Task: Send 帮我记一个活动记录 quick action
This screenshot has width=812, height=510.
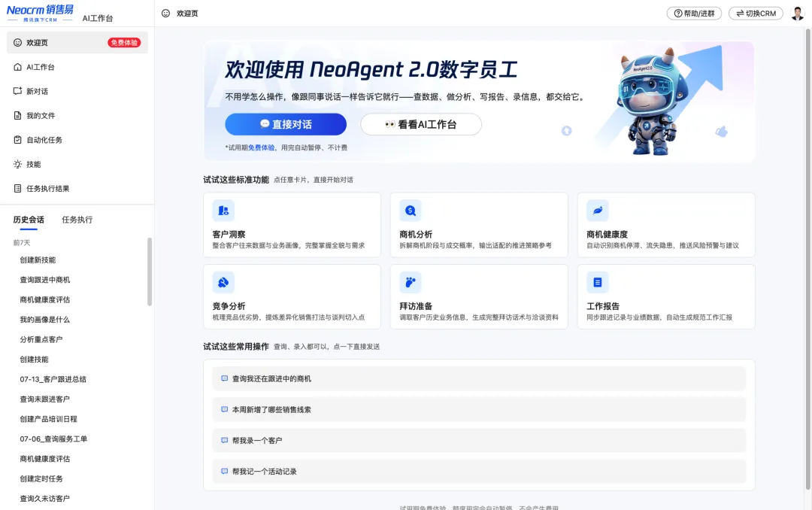Action: [479, 471]
